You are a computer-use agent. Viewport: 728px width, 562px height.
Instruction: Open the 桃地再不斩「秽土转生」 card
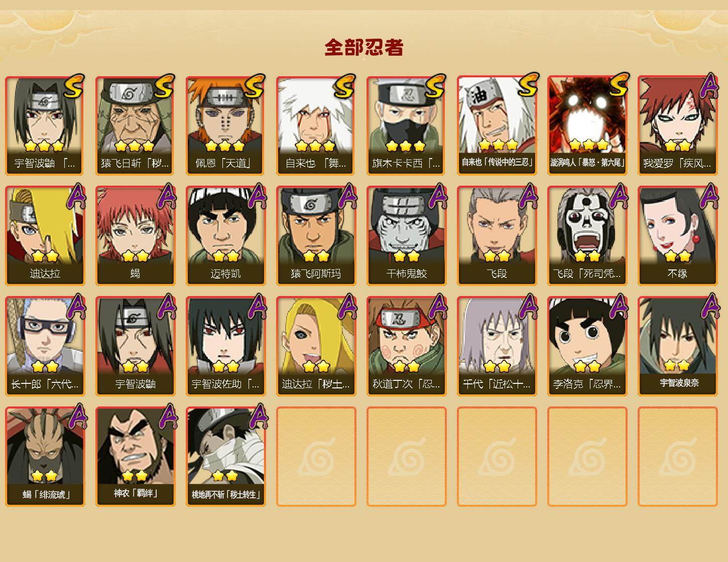click(x=225, y=457)
